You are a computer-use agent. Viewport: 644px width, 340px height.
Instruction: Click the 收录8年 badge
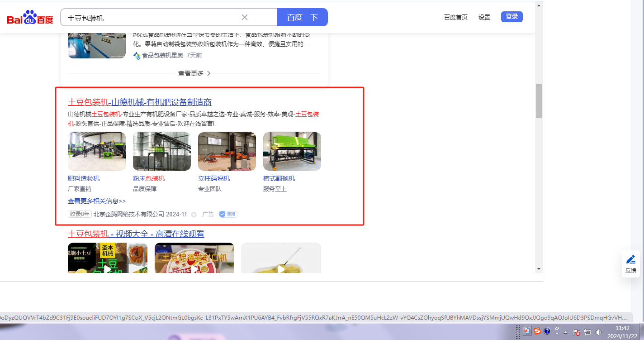click(80, 214)
